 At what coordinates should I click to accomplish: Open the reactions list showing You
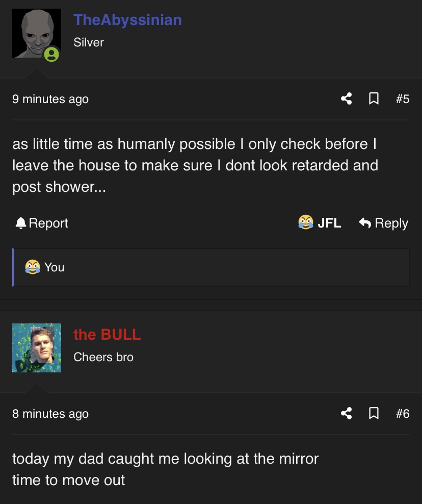click(210, 267)
